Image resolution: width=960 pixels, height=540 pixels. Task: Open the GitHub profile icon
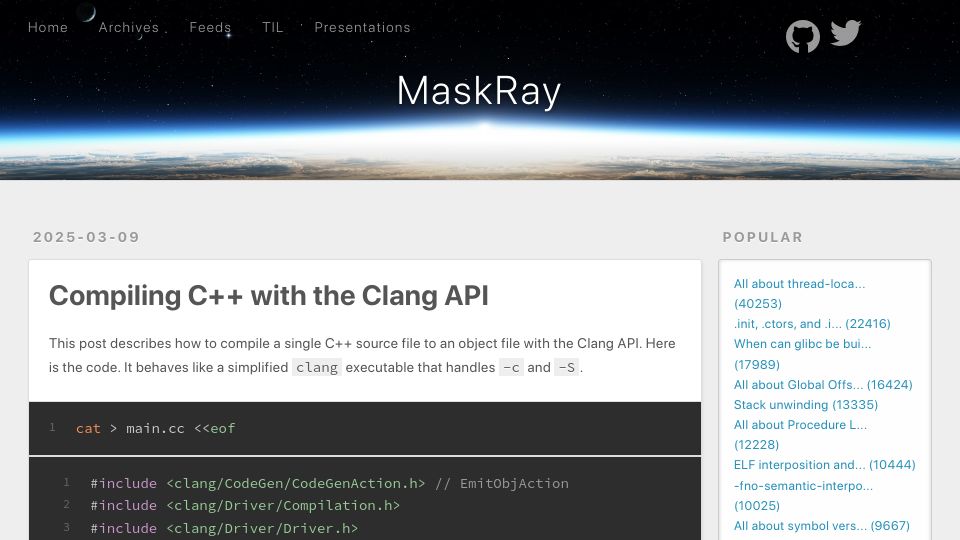coord(803,36)
